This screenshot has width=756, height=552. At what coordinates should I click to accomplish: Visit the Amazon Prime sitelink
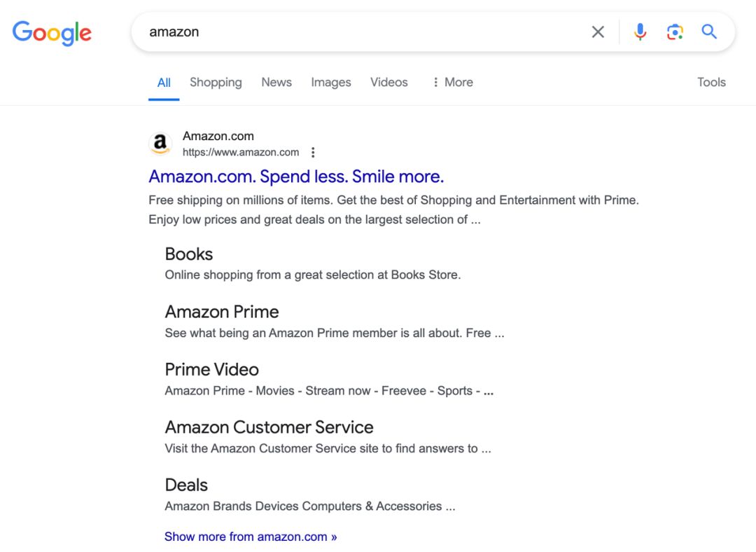[x=222, y=312]
